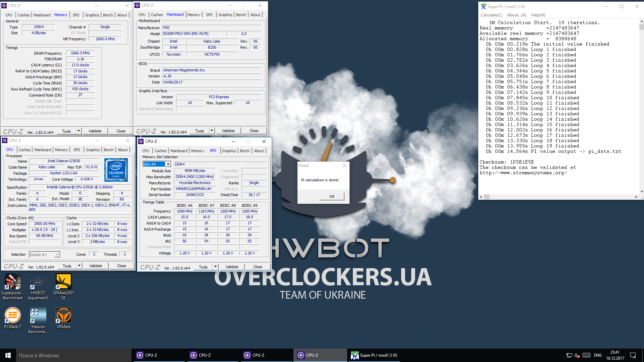This screenshot has width=644, height=362.
Task: Click the motherboard model B250M PRO-VDH field
Action: click(x=194, y=34)
